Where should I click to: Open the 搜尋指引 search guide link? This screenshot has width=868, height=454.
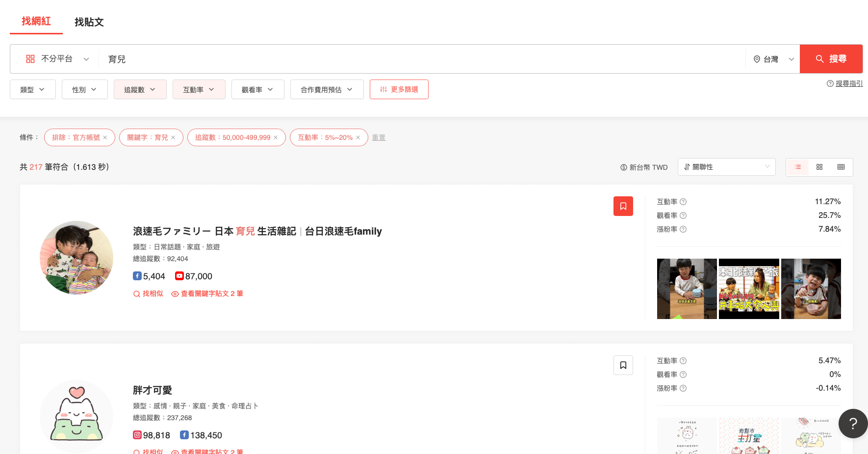coord(849,83)
